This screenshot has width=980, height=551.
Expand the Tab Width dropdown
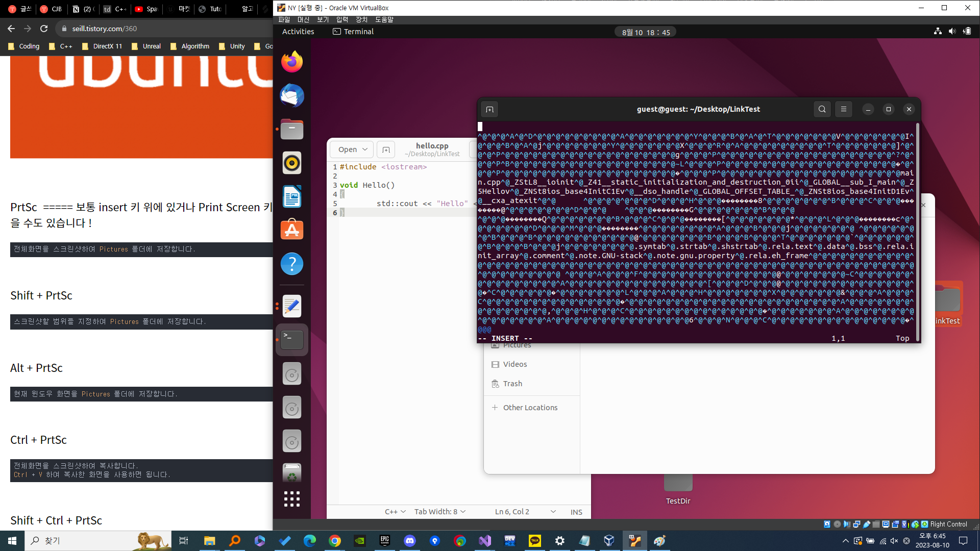(x=439, y=512)
